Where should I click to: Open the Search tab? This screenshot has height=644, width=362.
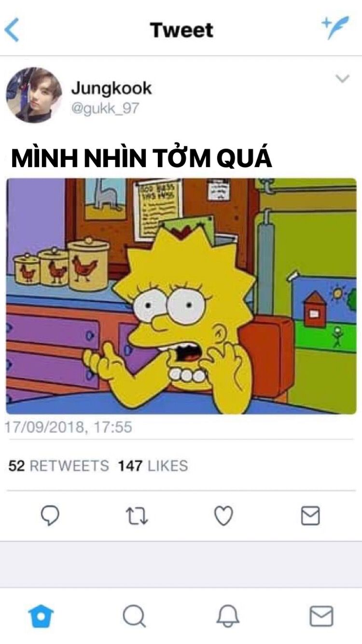(134, 616)
